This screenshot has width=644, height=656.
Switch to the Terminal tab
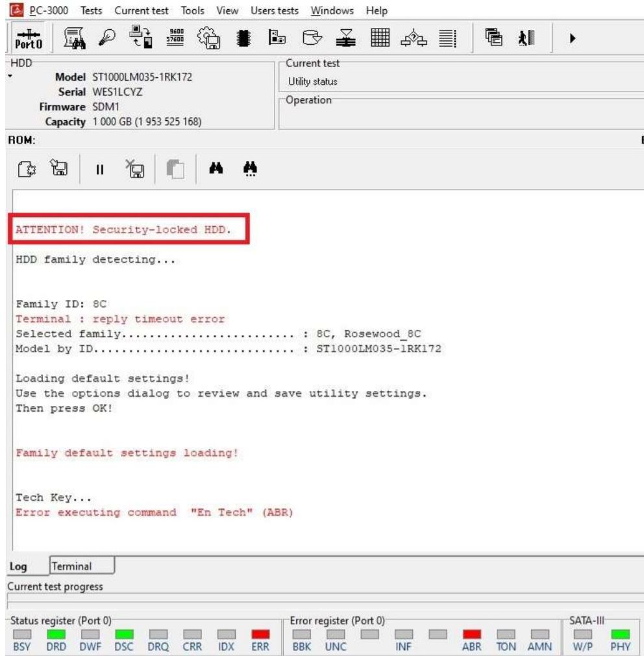(82, 566)
